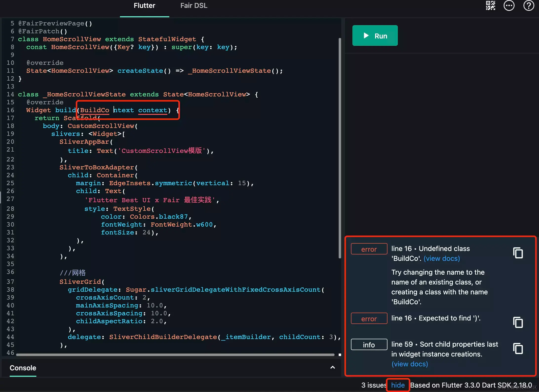The height and width of the screenshot is (392, 539).
Task: Click the line 59 info message text
Action: (x=444, y=344)
